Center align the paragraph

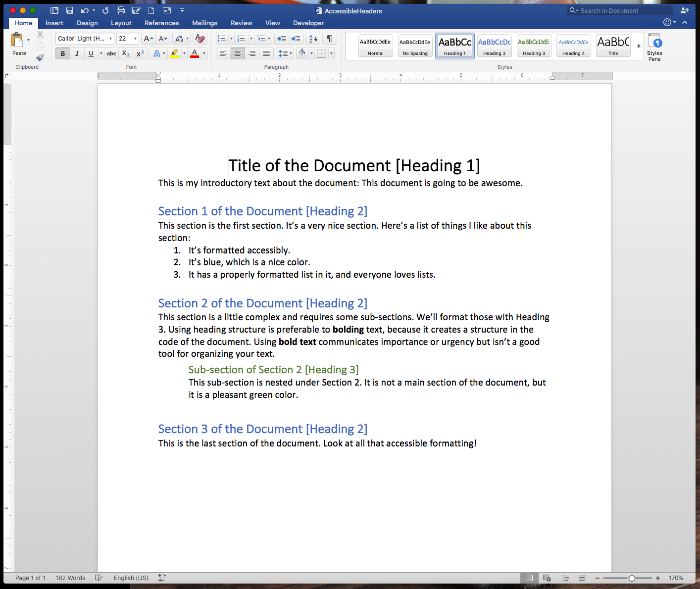coord(238,53)
